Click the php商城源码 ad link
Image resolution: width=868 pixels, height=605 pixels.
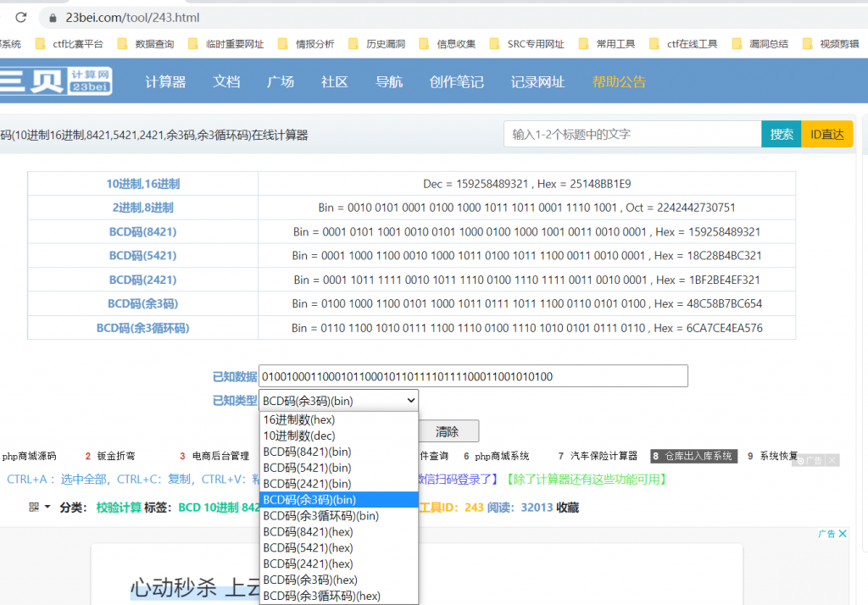30,456
